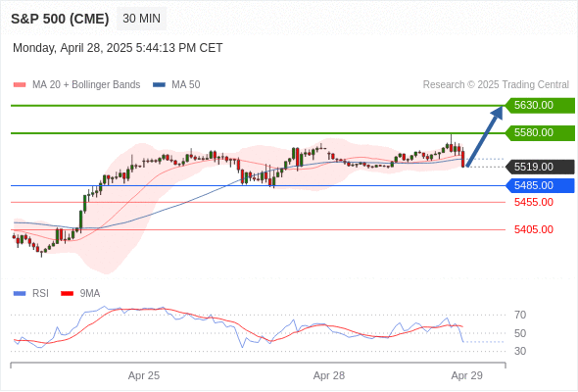This screenshot has width=578, height=392.
Task: Click the date and time line 'Monday, April 28, 2025 5:44:13 PM CET'
Action: tap(118, 48)
